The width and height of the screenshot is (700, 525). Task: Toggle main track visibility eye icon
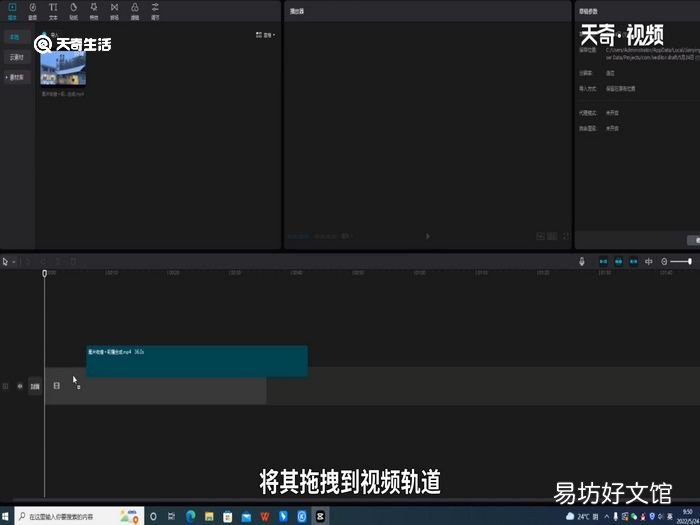[x=20, y=387]
